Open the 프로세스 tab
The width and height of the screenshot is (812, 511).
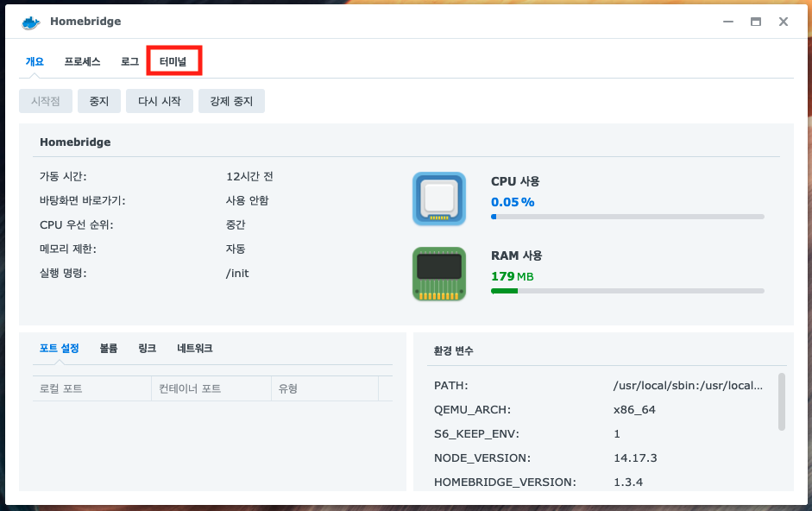(x=82, y=61)
